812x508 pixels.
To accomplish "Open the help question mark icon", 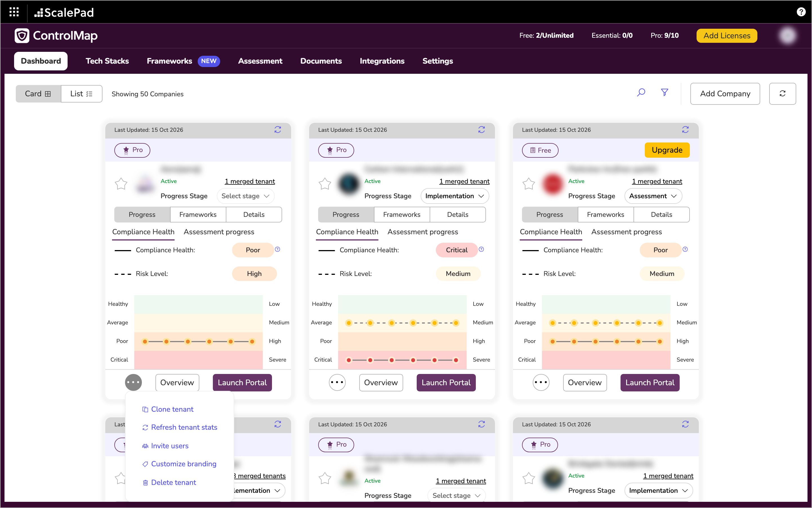I will click(801, 12).
